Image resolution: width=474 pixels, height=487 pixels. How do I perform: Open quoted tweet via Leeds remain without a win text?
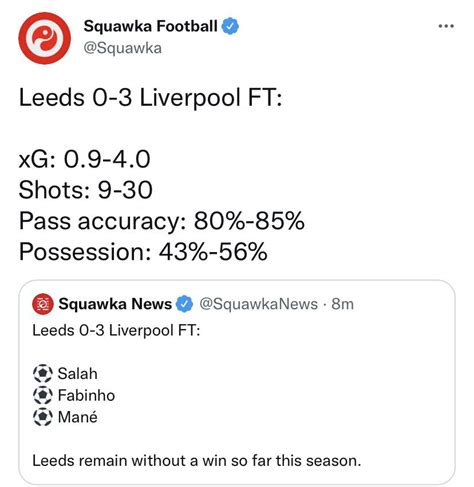point(197,461)
